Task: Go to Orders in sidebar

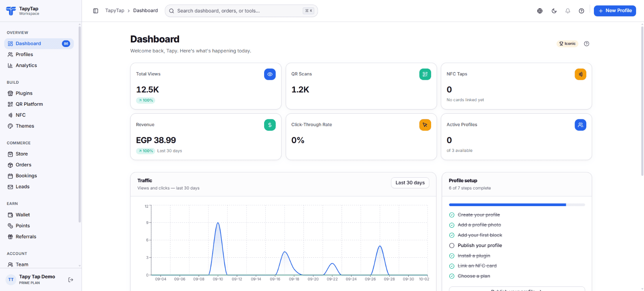Action: (39, 165)
